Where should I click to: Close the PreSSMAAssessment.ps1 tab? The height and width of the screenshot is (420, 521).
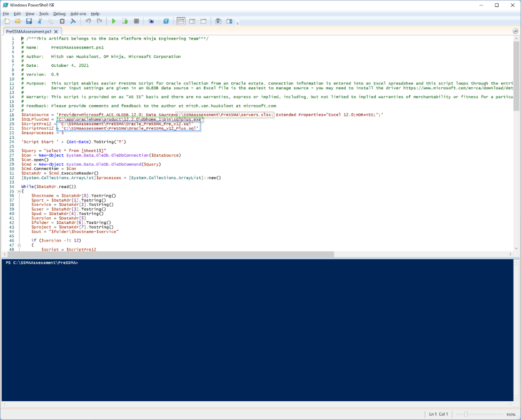click(56, 32)
